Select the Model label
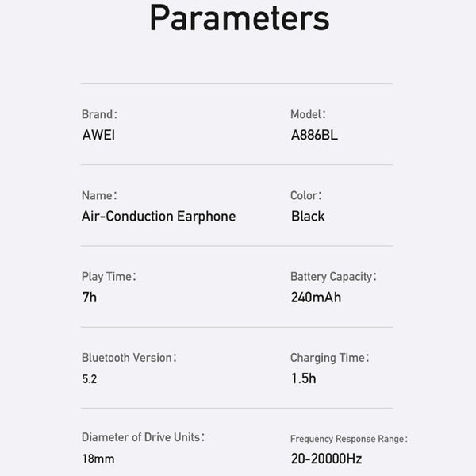This screenshot has height=476, width=476. coord(308,114)
